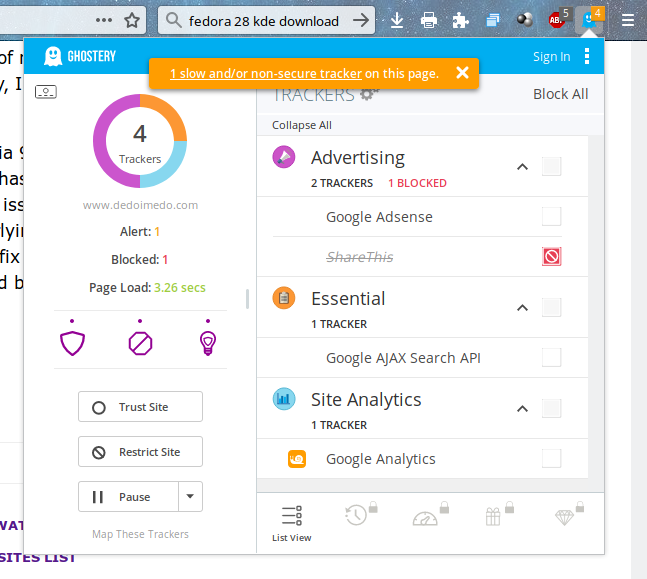Click Google AJAX Search API name

coord(403,358)
